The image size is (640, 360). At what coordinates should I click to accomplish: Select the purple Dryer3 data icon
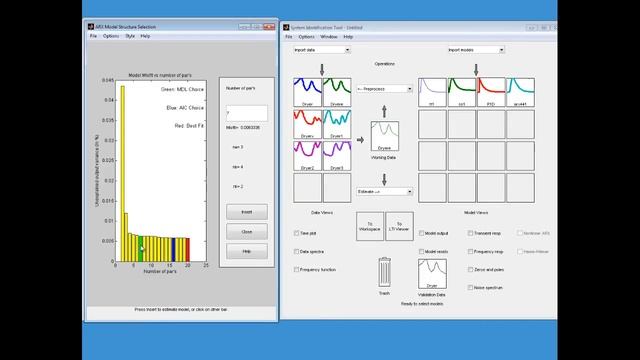click(337, 156)
